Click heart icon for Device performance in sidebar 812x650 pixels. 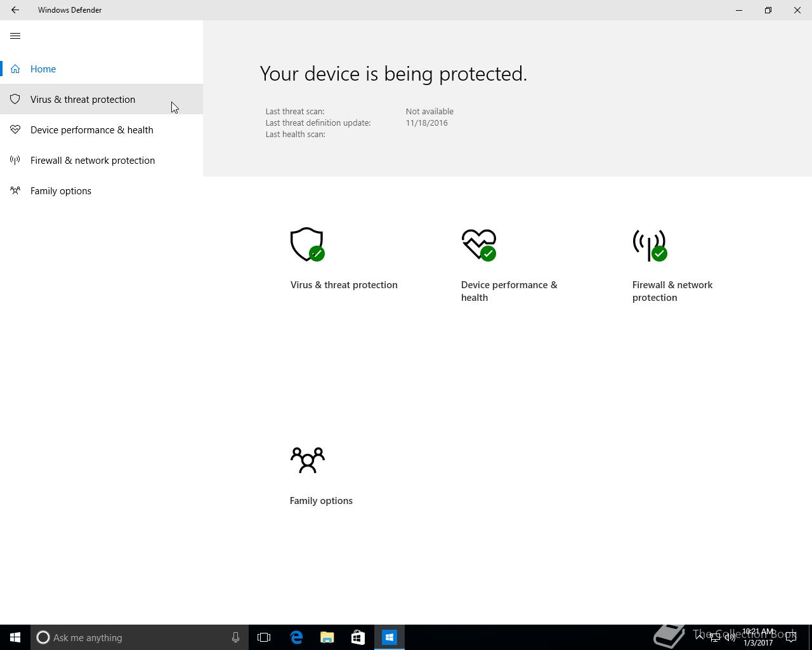(15, 129)
